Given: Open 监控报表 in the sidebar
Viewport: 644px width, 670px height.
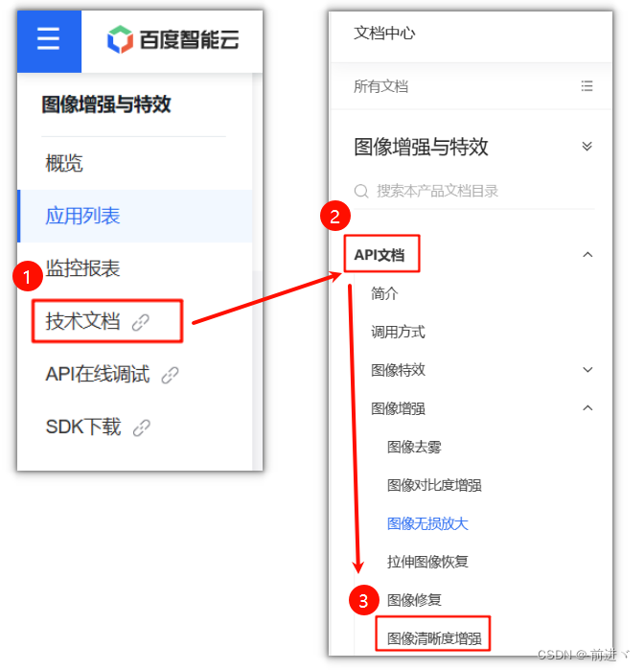Looking at the screenshot, I should click(82, 268).
